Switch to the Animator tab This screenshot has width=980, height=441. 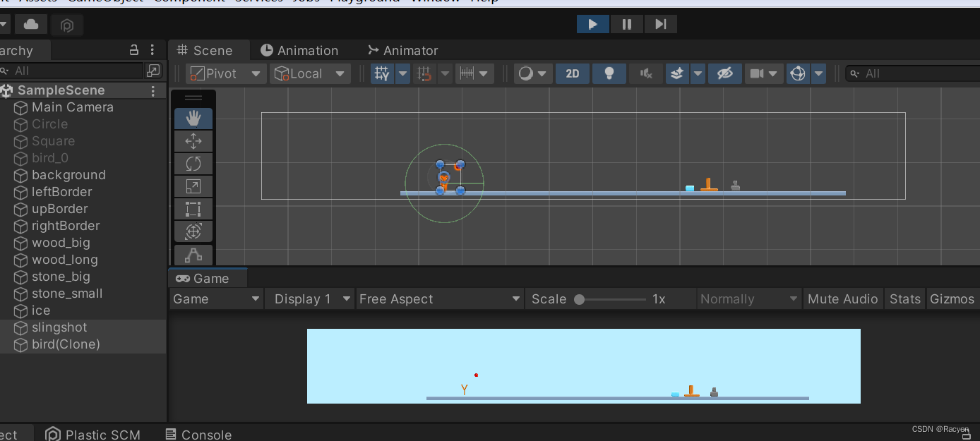402,50
